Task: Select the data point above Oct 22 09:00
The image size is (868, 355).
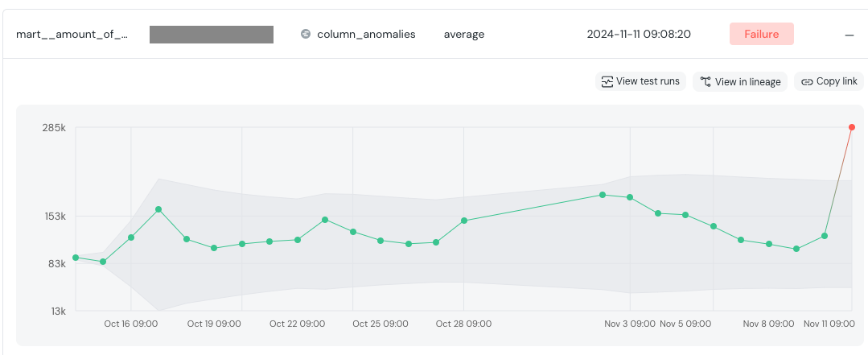Action: pos(298,240)
